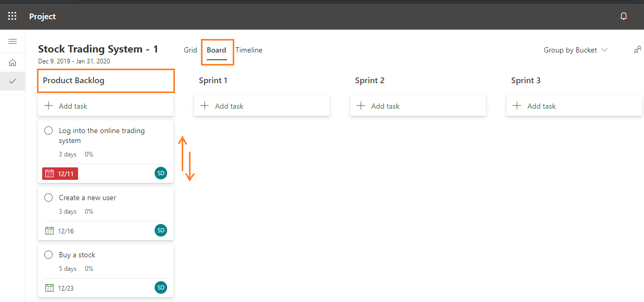The image size is (644, 302).
Task: Open the Stock Trading System - 1 project title
Action: (98, 49)
